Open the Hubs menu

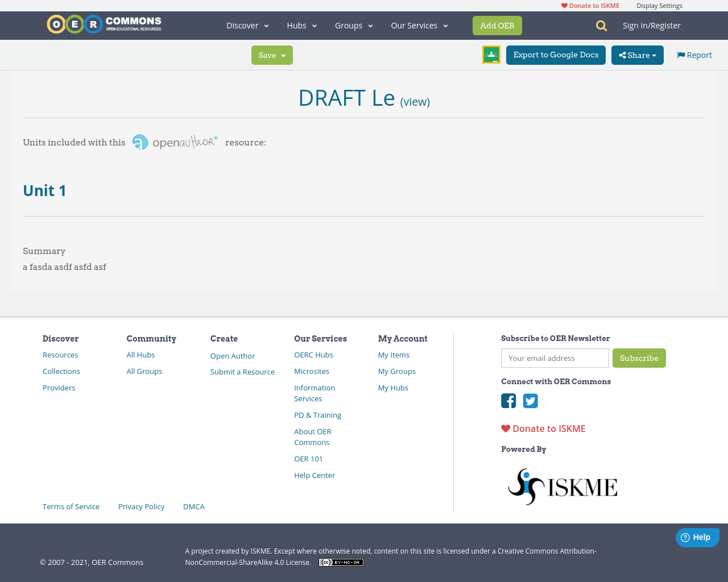[x=301, y=25]
